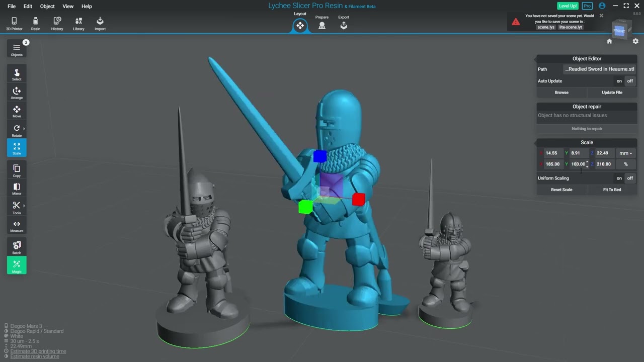Click the red X-axis scale handle
The image size is (644, 362).
359,200
